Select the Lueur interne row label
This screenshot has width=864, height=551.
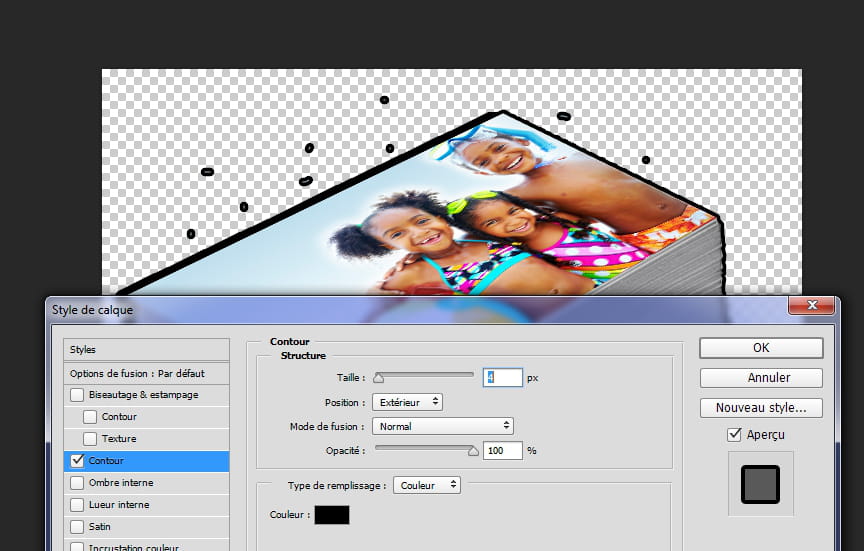(119, 505)
